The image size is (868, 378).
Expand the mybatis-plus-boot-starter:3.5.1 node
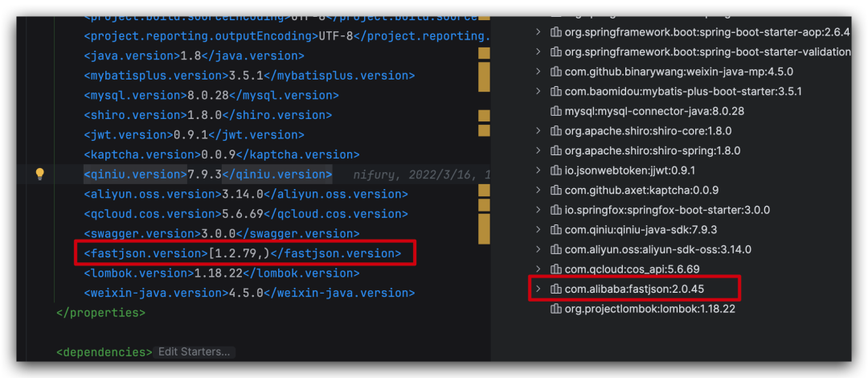click(x=538, y=91)
